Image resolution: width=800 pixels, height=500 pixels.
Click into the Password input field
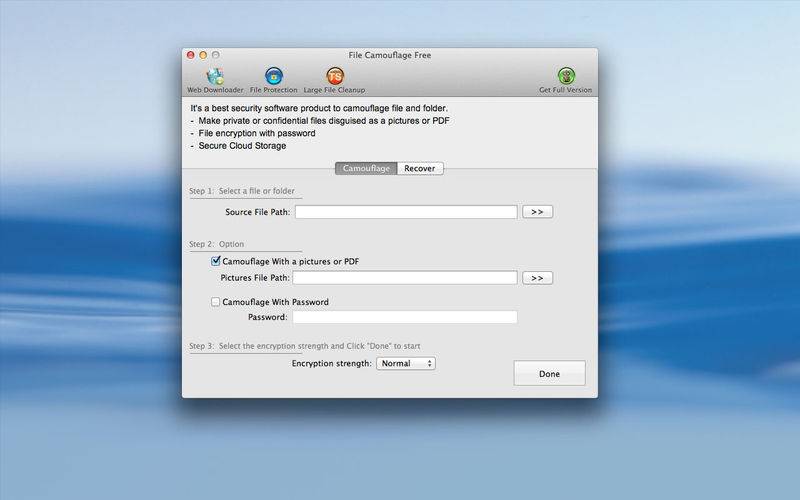(x=405, y=317)
